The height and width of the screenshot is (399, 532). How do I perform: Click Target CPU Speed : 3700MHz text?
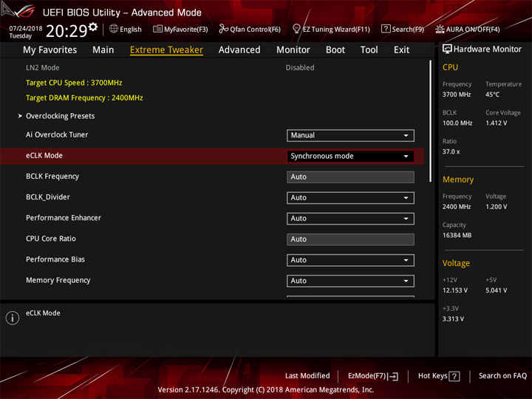(x=74, y=83)
